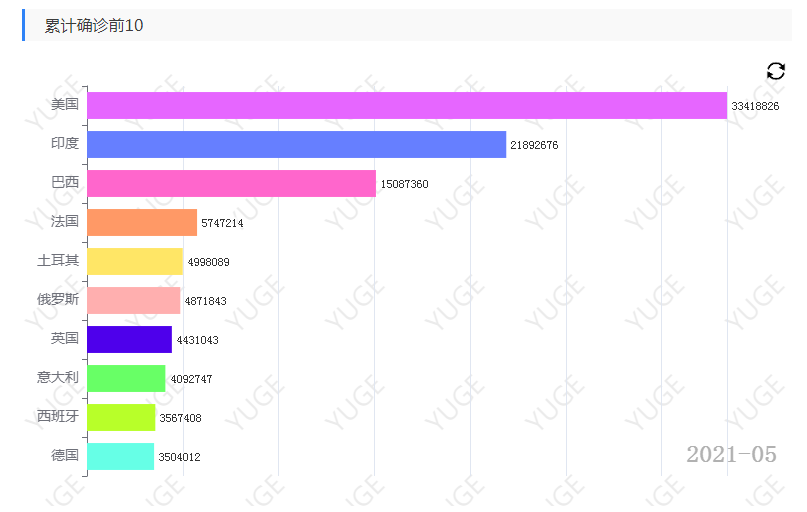
Task: Click the 德国 axis label
Action: 65,455
